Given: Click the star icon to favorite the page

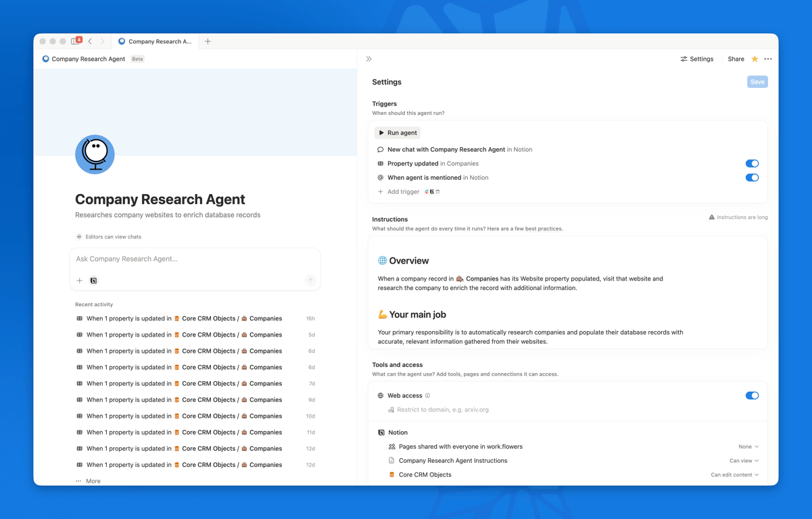Looking at the screenshot, I should pos(755,59).
